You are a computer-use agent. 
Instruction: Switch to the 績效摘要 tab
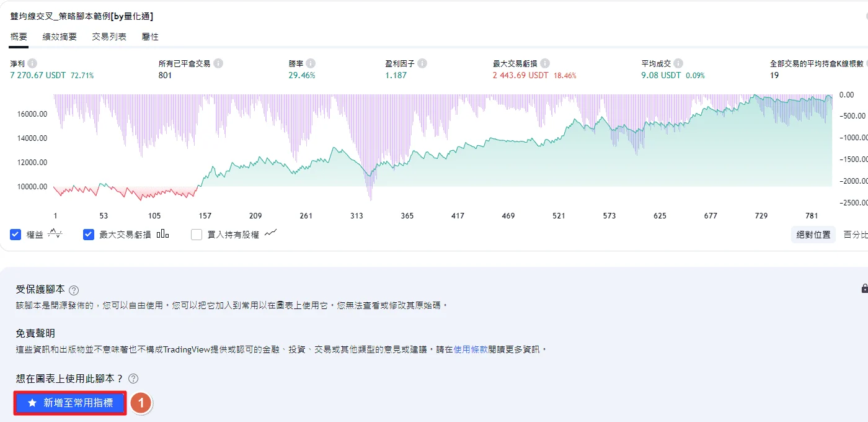point(60,37)
